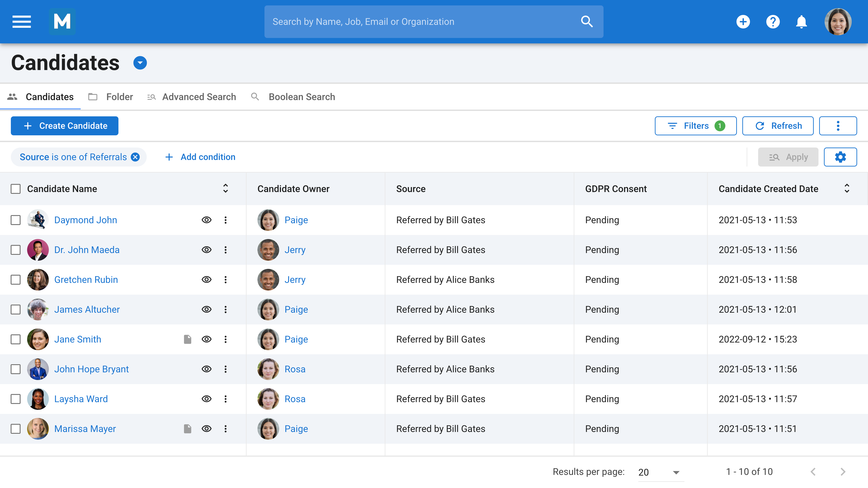The height and width of the screenshot is (488, 868).
Task: Preview Daymond John with the eye icon
Action: (207, 220)
